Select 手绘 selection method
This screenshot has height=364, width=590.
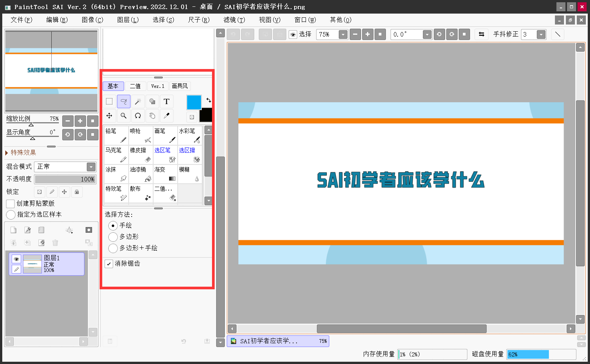[x=113, y=226]
